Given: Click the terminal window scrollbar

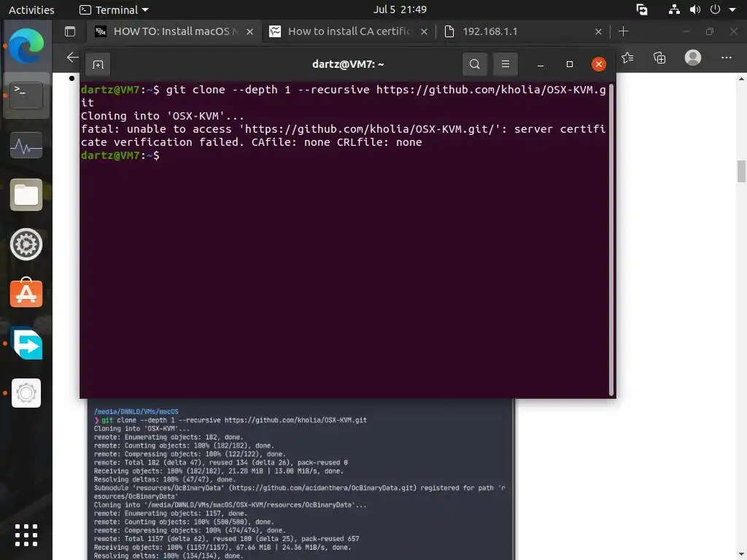Looking at the screenshot, I should click(611, 239).
